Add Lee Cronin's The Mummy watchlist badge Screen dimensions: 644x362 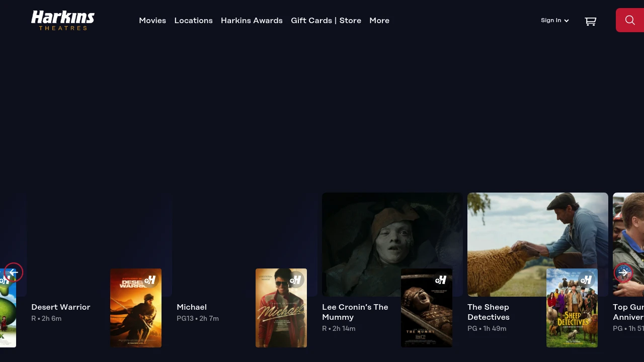(x=441, y=280)
